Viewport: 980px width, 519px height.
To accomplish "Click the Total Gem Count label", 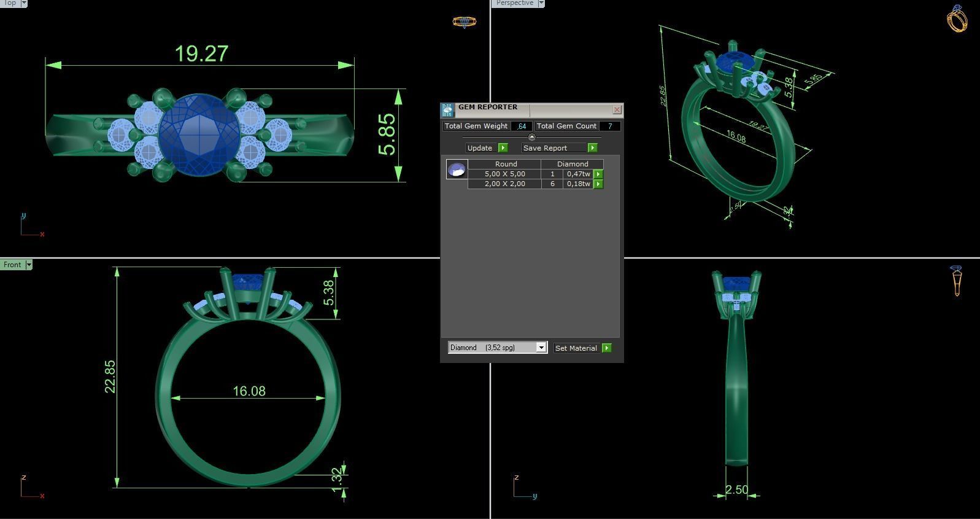I will point(566,126).
